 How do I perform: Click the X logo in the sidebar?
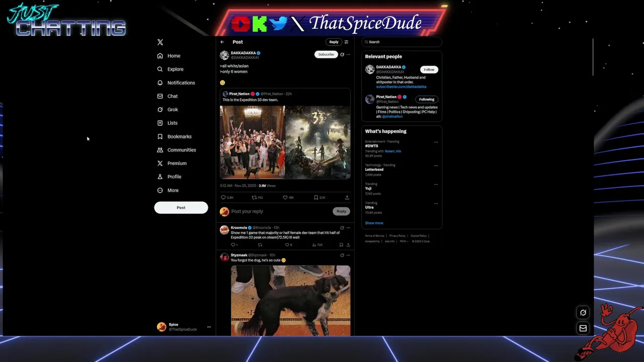click(160, 42)
